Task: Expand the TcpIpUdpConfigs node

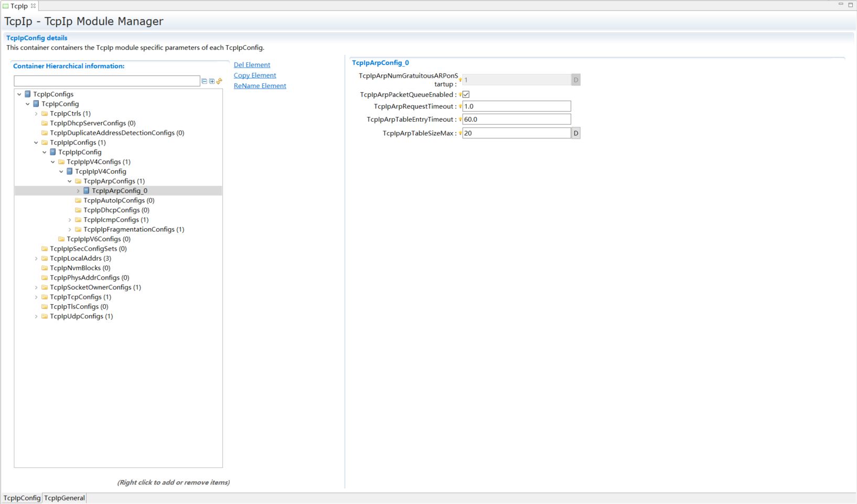Action: [x=36, y=316]
